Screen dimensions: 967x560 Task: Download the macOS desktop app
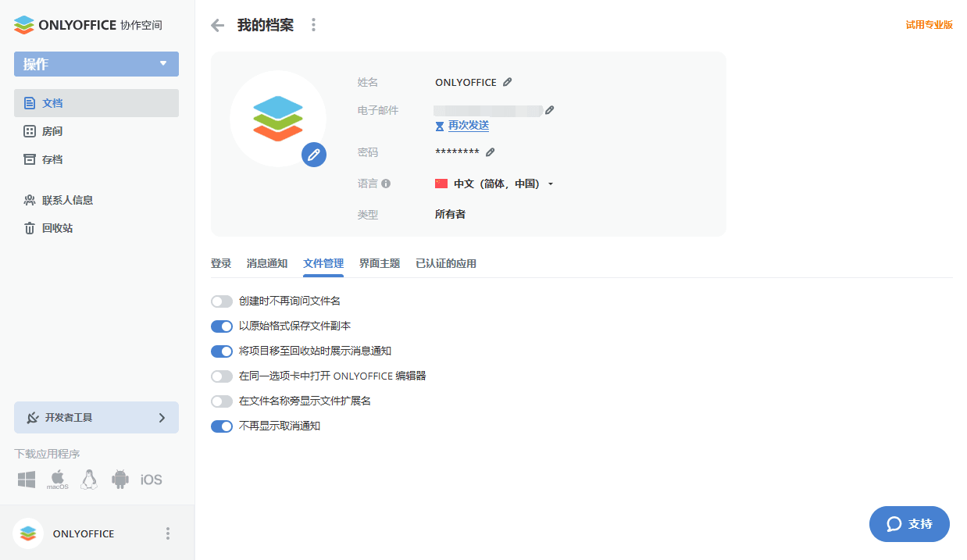(x=58, y=480)
